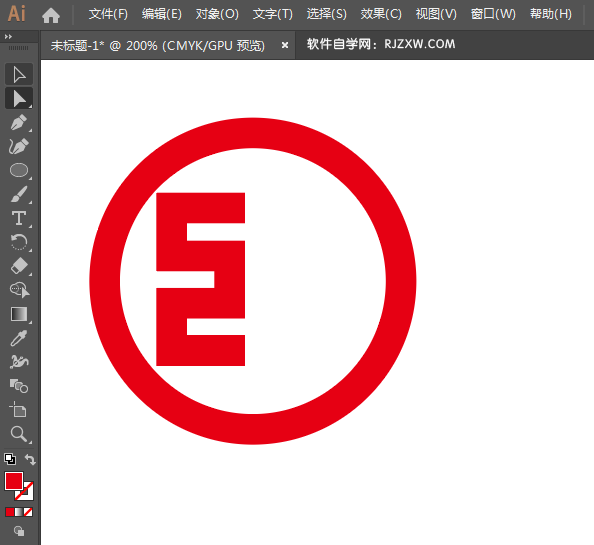Close the 未标题-1* document tab
This screenshot has width=594, height=545.
(x=285, y=45)
